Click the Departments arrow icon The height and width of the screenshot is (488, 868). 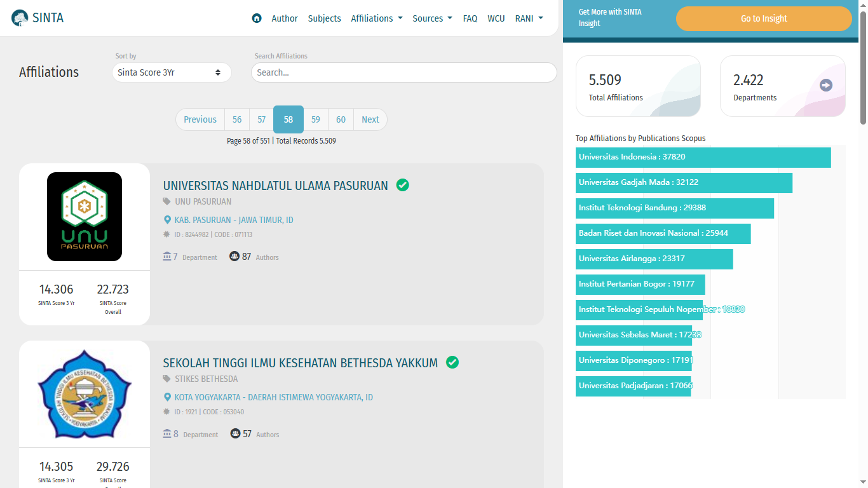point(826,85)
